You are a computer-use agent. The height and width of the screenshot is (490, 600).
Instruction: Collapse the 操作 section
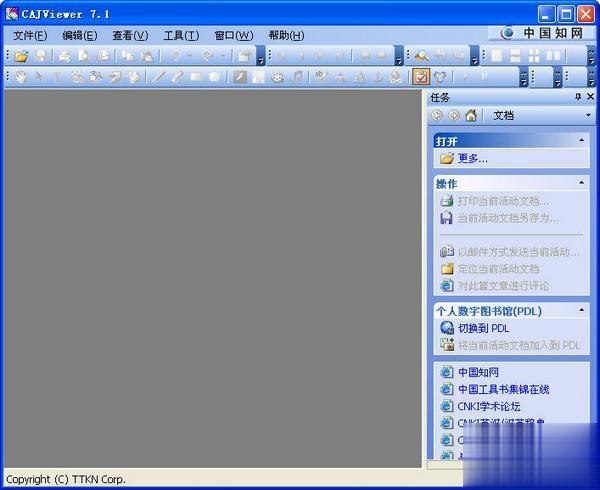(x=582, y=183)
